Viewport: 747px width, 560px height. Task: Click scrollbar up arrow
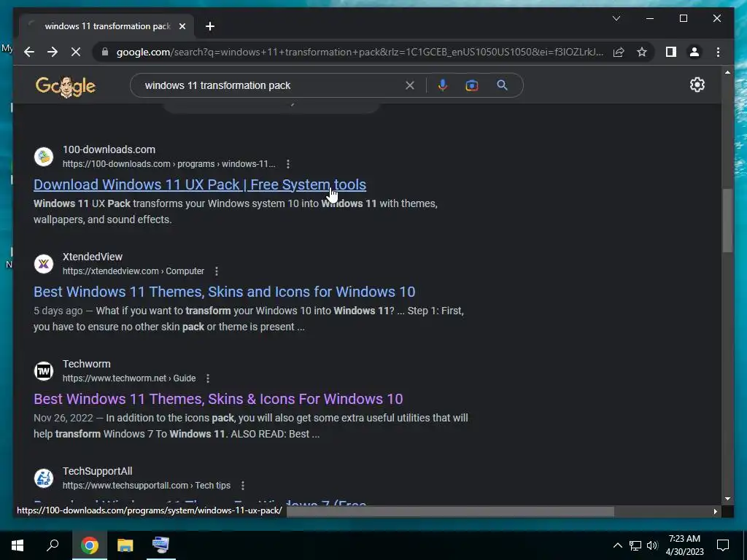[x=727, y=72]
